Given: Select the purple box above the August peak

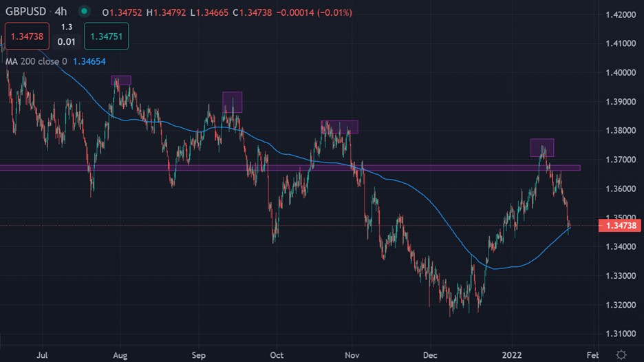Looking at the screenshot, I should click(121, 80).
